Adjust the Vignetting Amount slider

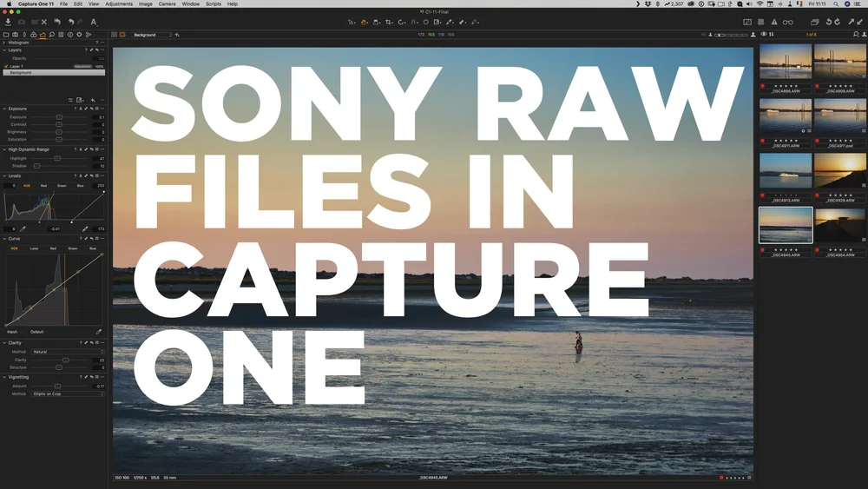(57, 386)
